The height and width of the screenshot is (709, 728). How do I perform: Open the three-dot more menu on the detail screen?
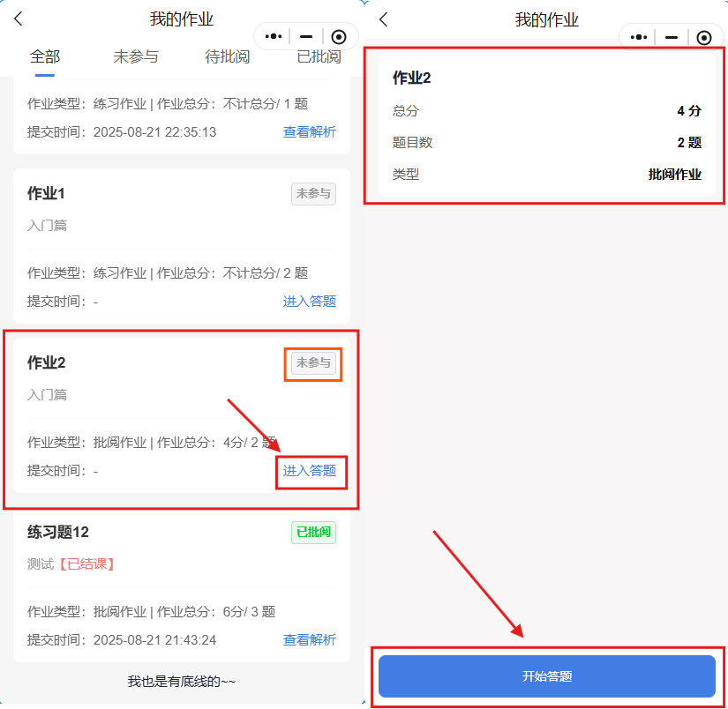pyautogui.click(x=639, y=37)
